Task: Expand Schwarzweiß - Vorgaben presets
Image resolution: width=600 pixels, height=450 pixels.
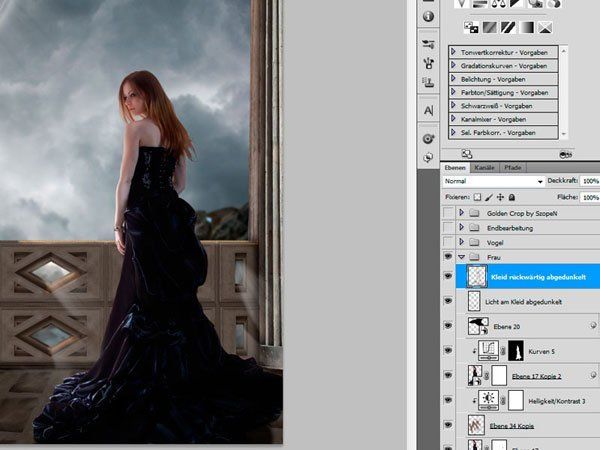Action: click(x=453, y=105)
